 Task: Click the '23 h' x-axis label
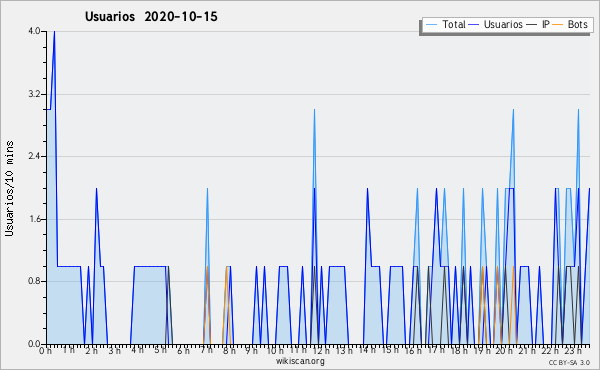tap(574, 351)
